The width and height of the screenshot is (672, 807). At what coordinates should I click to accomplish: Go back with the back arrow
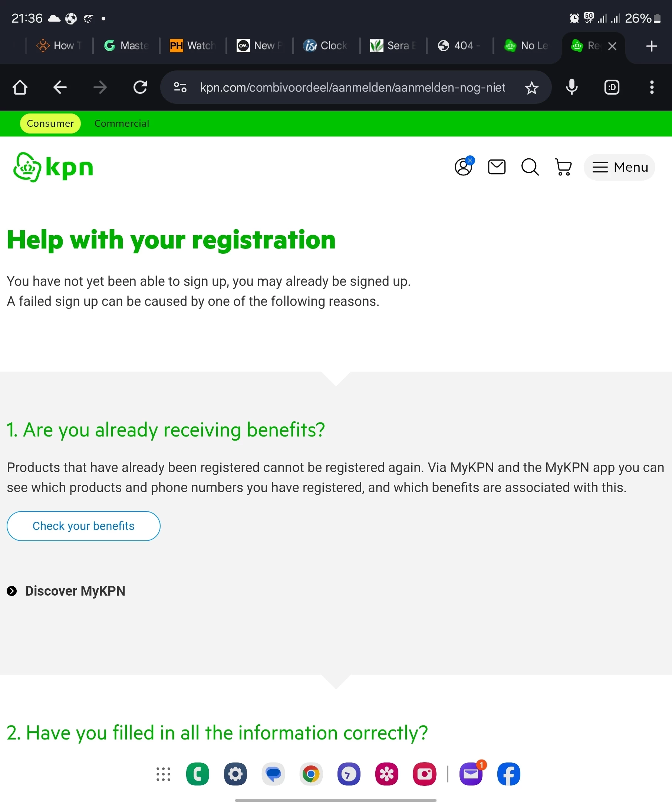tap(60, 87)
